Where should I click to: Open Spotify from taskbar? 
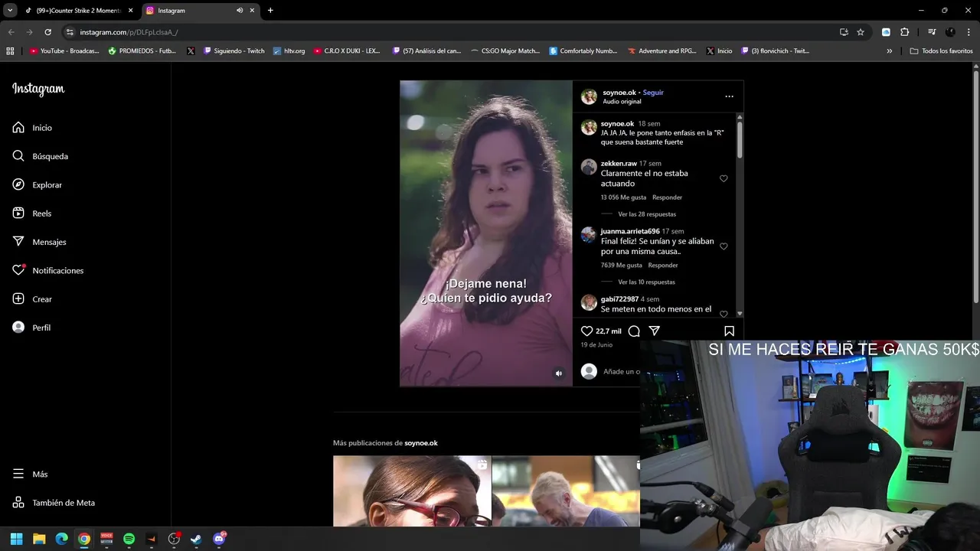click(129, 539)
